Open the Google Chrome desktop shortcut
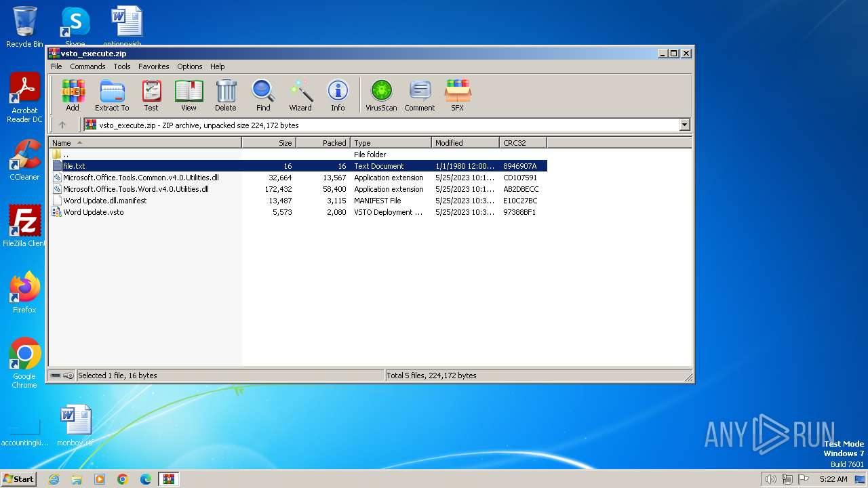Image resolution: width=868 pixels, height=488 pixels. point(24,363)
